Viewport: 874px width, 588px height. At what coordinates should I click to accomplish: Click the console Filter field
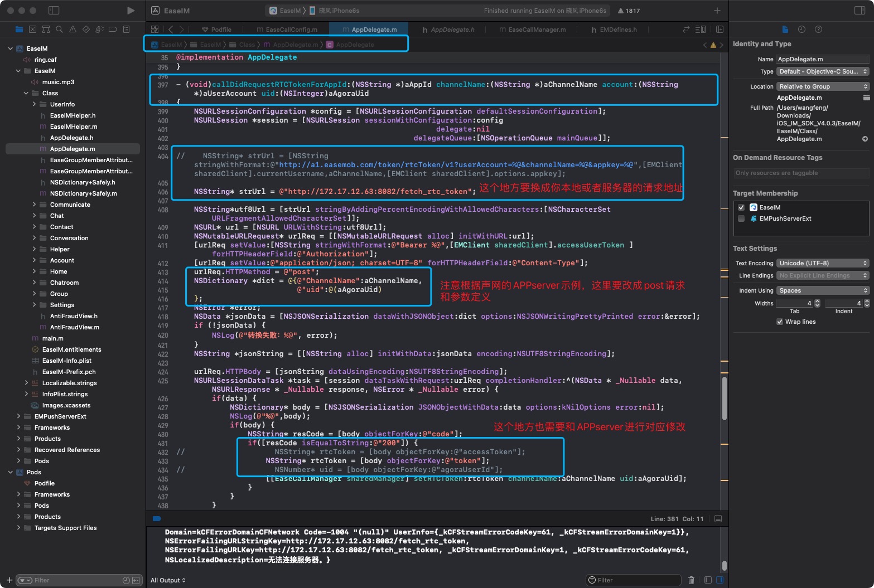coord(634,580)
